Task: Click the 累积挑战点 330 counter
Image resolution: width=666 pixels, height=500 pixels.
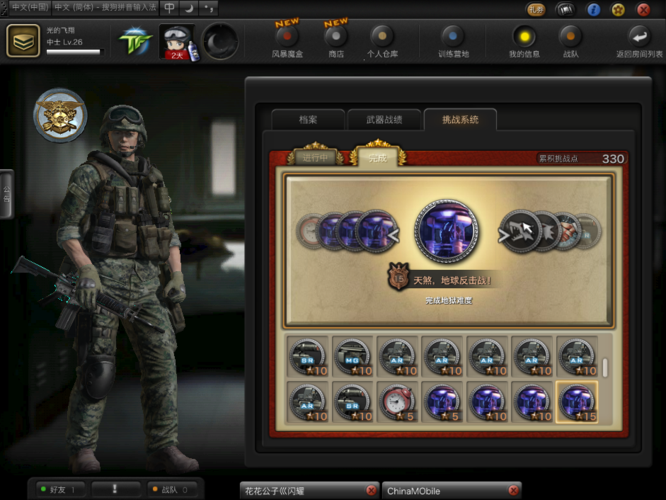Action: click(581, 159)
